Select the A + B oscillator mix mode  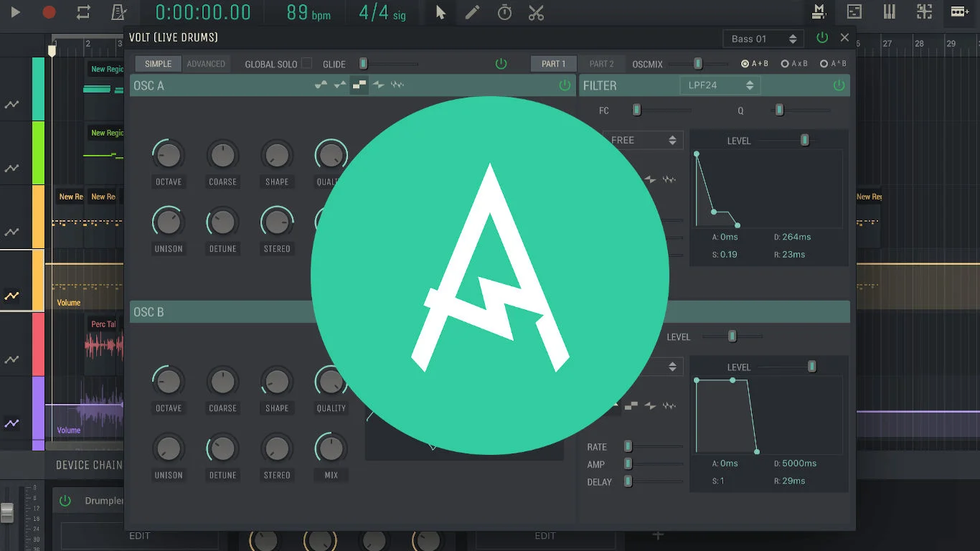[x=755, y=64]
